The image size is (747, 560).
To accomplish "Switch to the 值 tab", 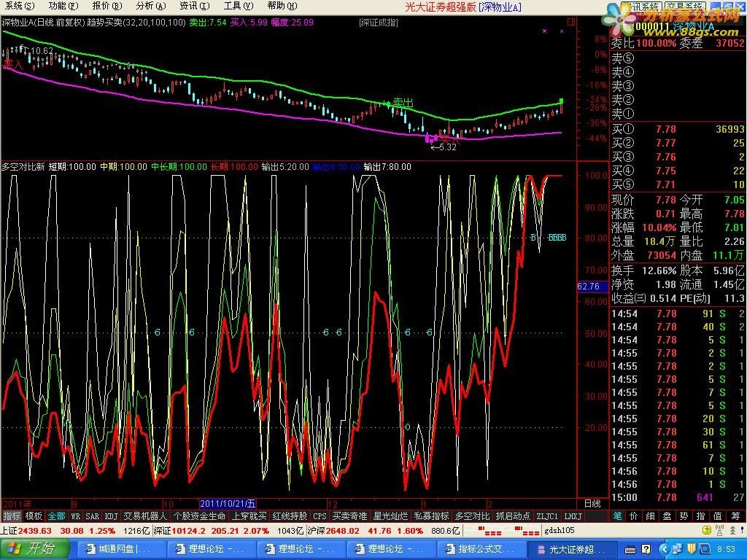I will (x=718, y=516).
